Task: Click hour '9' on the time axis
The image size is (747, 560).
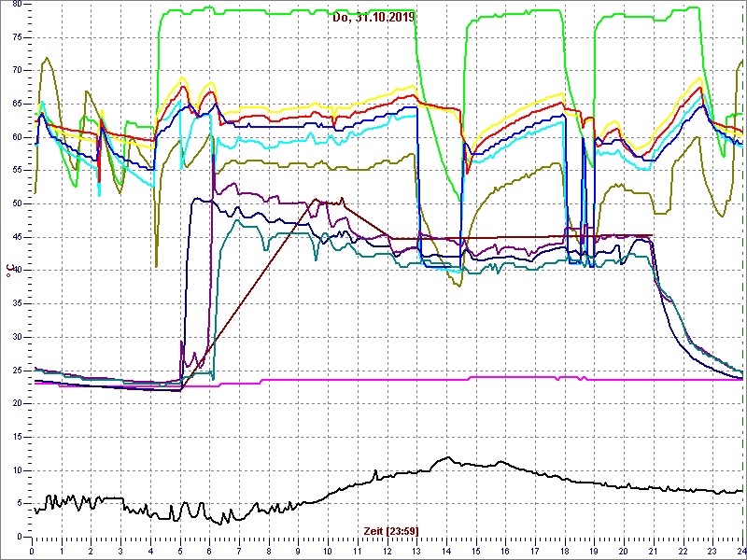Action: pos(298,551)
